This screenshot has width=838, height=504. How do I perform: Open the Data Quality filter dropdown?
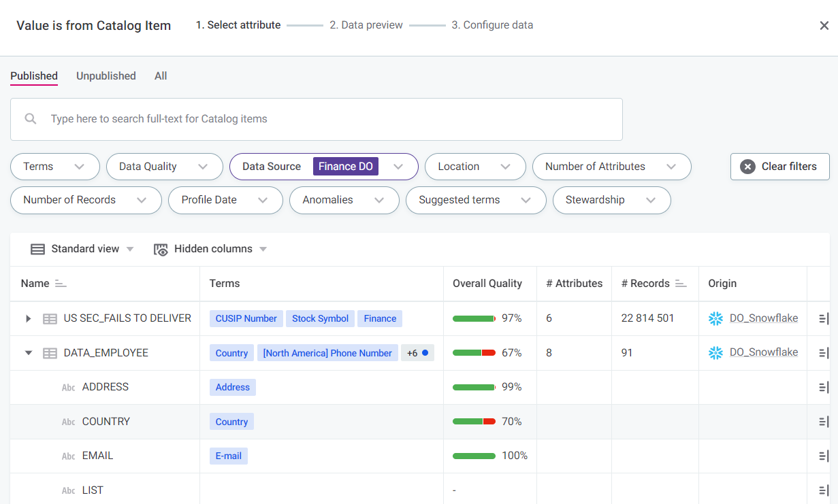click(164, 167)
